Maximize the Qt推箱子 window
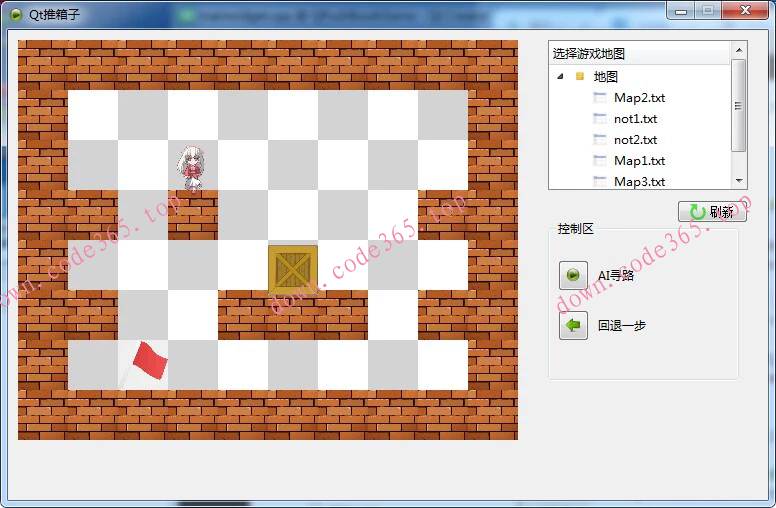 coord(708,10)
